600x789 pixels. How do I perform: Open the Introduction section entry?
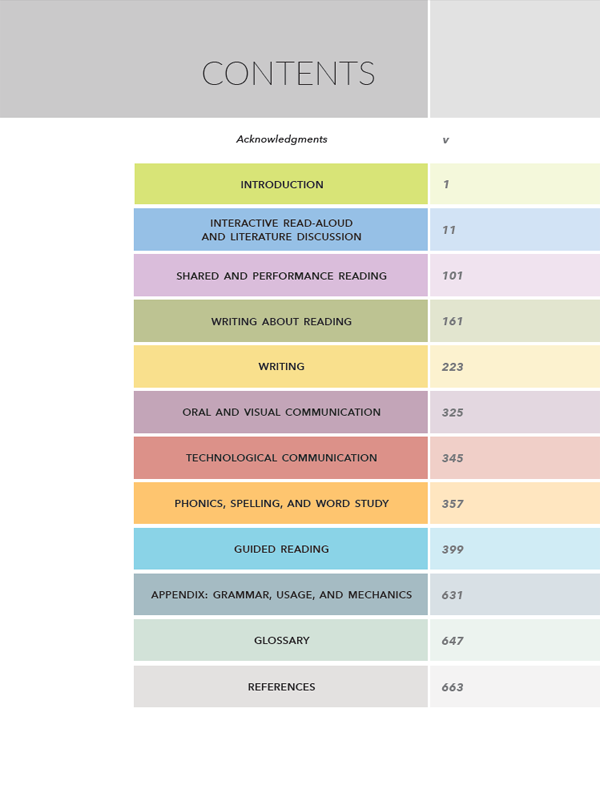pyautogui.click(x=282, y=185)
